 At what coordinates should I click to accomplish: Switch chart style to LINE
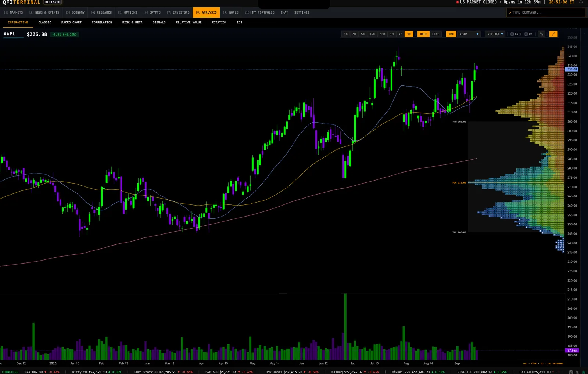click(x=435, y=34)
